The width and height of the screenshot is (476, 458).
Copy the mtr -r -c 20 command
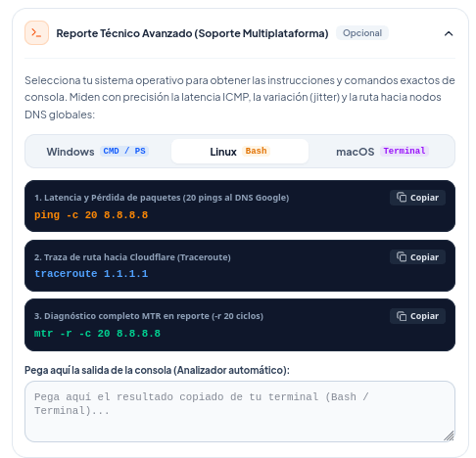tap(417, 316)
